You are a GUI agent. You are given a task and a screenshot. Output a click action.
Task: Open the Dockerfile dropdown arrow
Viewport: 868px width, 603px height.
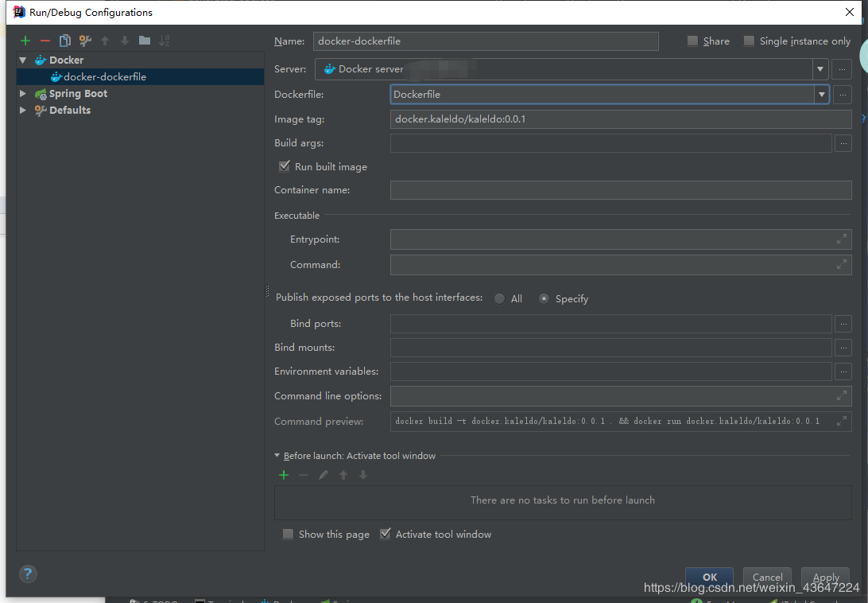(822, 95)
